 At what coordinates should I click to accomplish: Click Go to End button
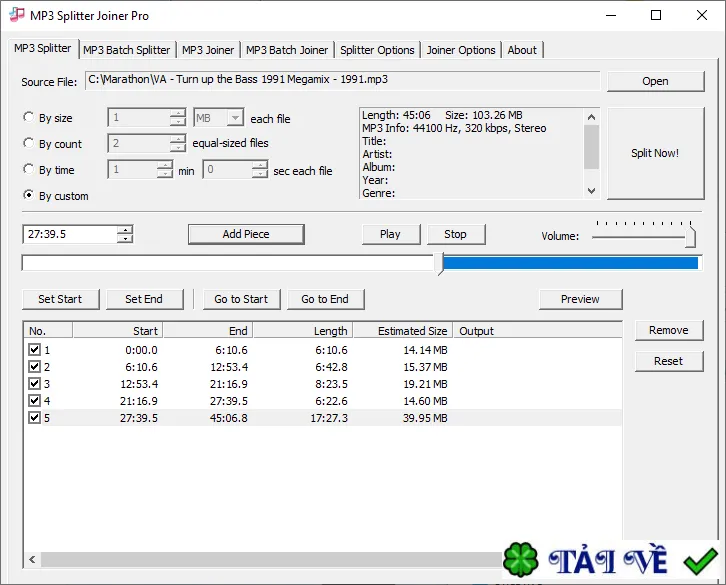coord(325,299)
